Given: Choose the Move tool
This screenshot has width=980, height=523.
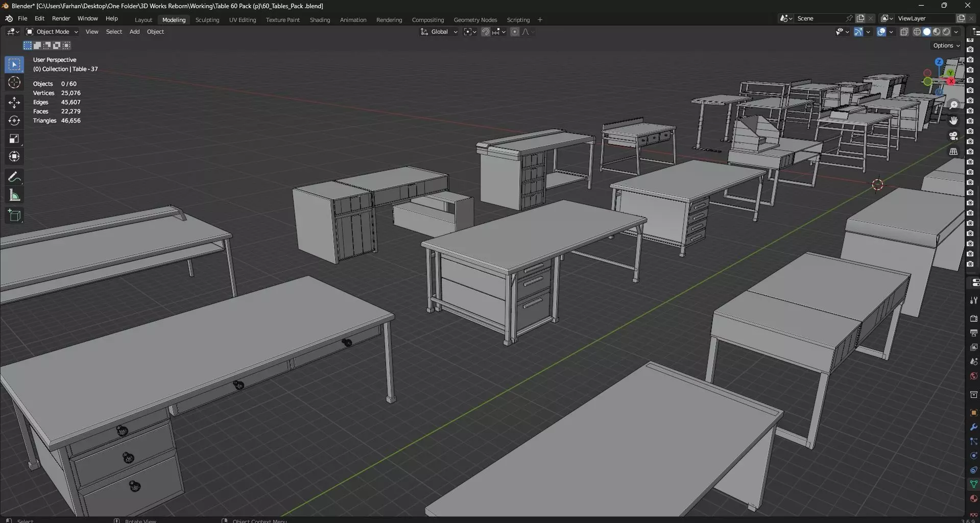Looking at the screenshot, I should pos(14,103).
